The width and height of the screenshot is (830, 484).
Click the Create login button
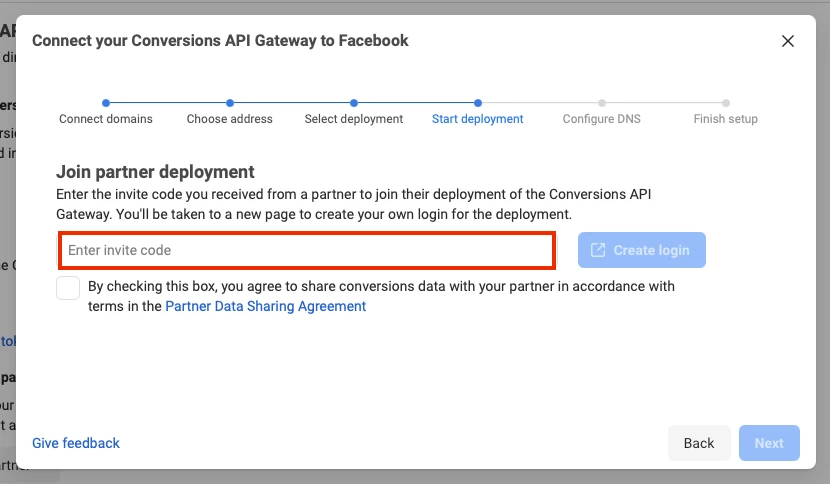[642, 250]
